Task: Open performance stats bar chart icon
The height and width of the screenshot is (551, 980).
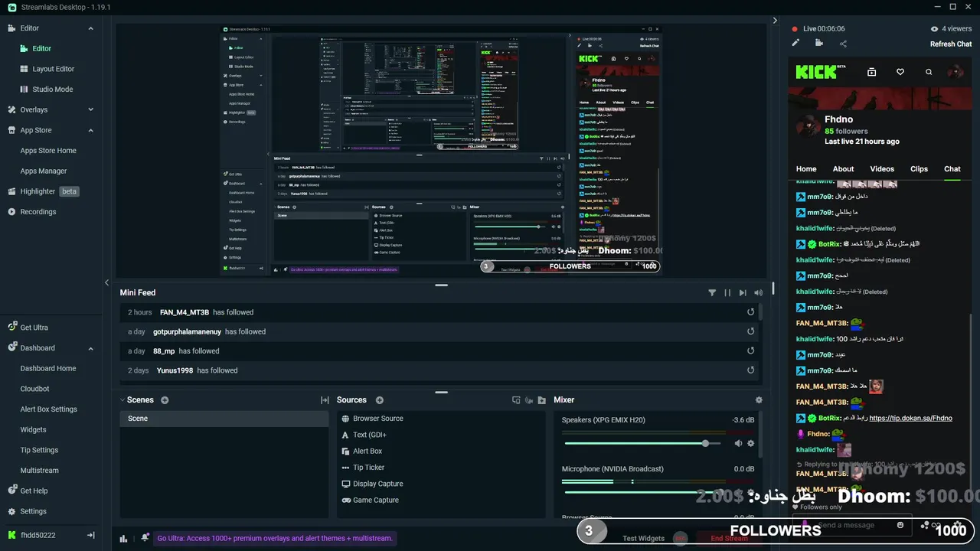Action: point(123,538)
